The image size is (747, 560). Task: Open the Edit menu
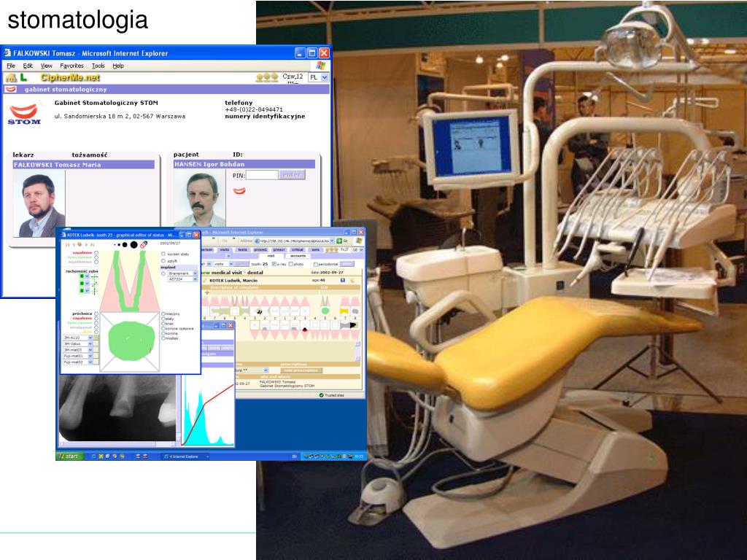click(28, 66)
